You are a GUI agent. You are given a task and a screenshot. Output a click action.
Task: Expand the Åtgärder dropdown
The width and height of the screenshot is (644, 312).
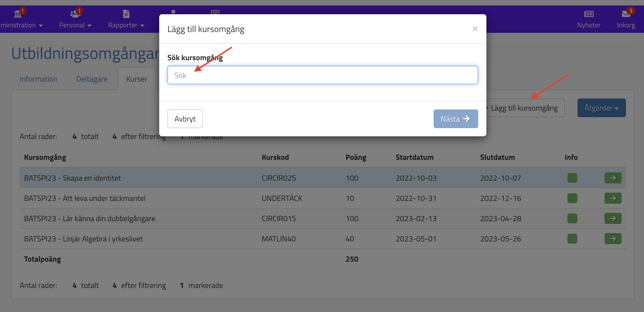point(601,108)
